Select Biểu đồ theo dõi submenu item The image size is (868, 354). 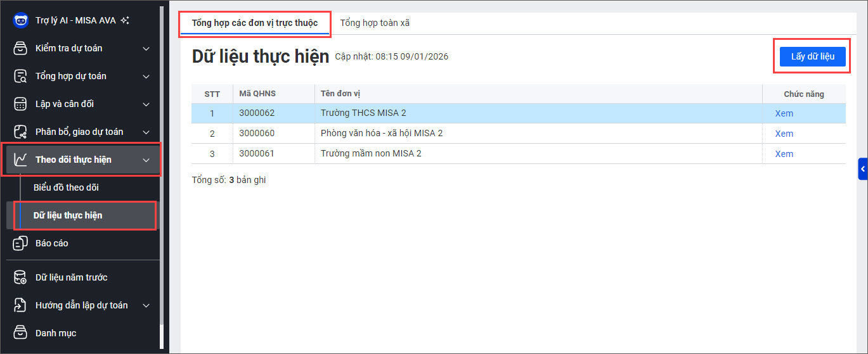66,187
